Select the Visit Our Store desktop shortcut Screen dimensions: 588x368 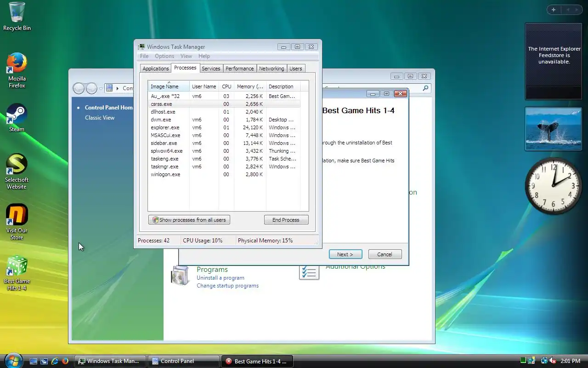click(17, 222)
